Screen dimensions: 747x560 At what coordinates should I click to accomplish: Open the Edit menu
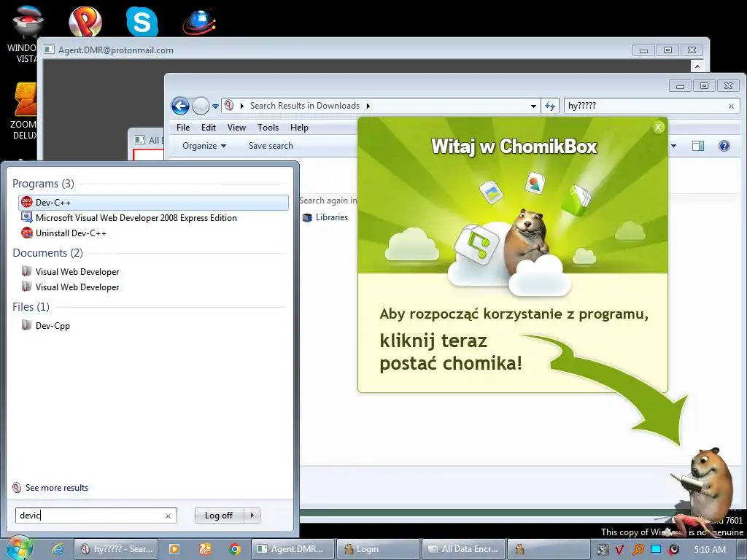(208, 127)
